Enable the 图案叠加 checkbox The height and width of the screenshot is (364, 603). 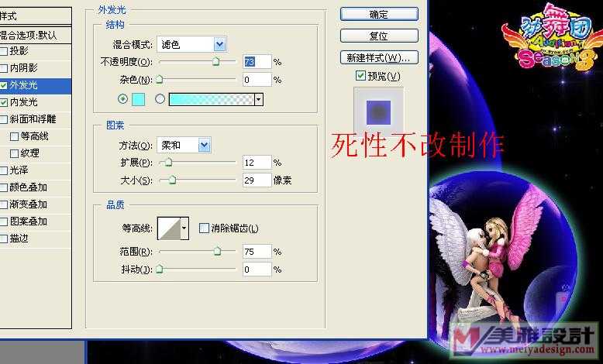[x=3, y=221]
